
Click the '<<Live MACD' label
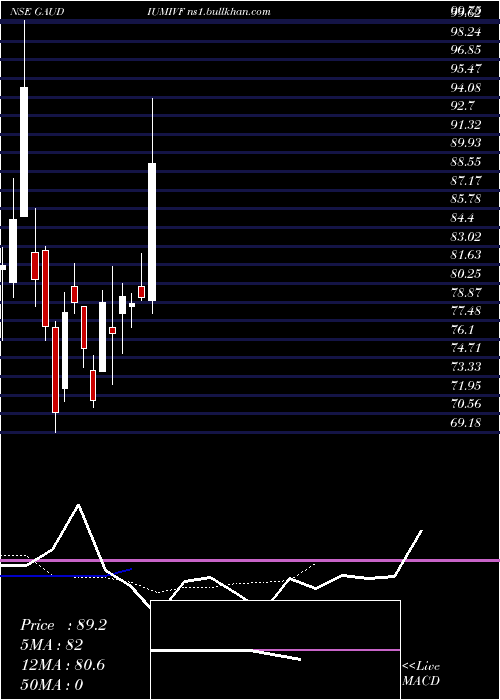click(421, 674)
